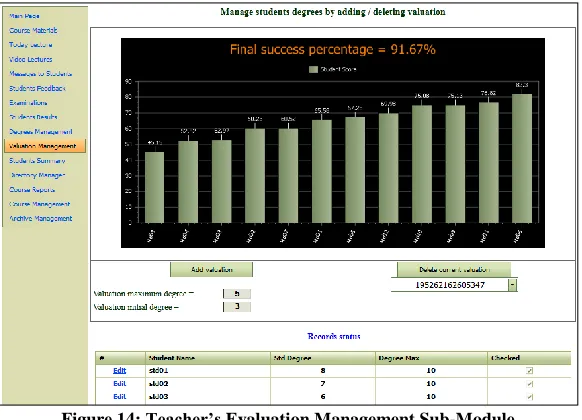Open Course Materials in the sidebar
Image resolution: width=582 pixels, height=420 pixels.
(x=33, y=30)
